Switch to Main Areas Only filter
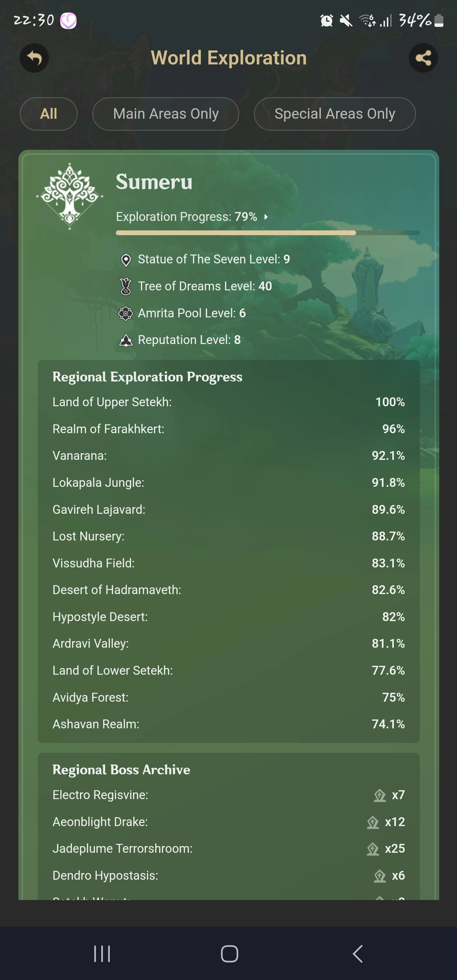The width and height of the screenshot is (457, 980). [x=166, y=114]
